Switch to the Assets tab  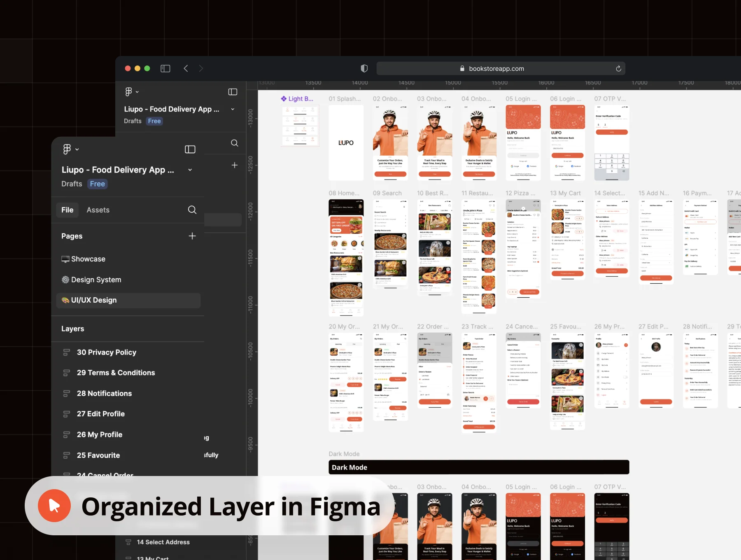tap(98, 210)
